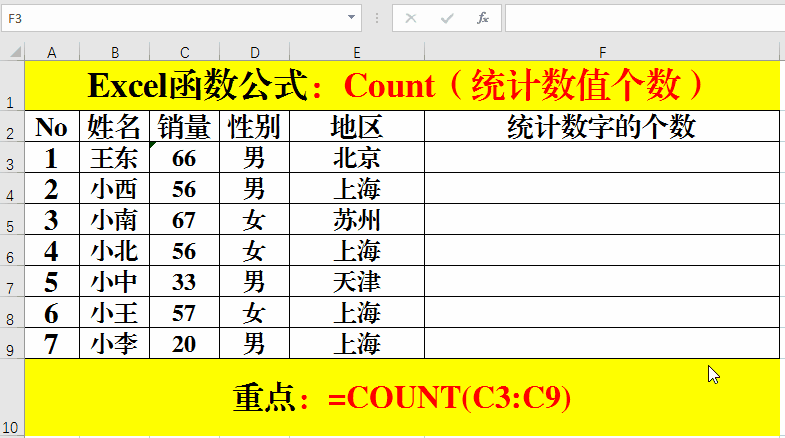Click the region cell '苏州'
785x438 pixels.
[x=357, y=219]
